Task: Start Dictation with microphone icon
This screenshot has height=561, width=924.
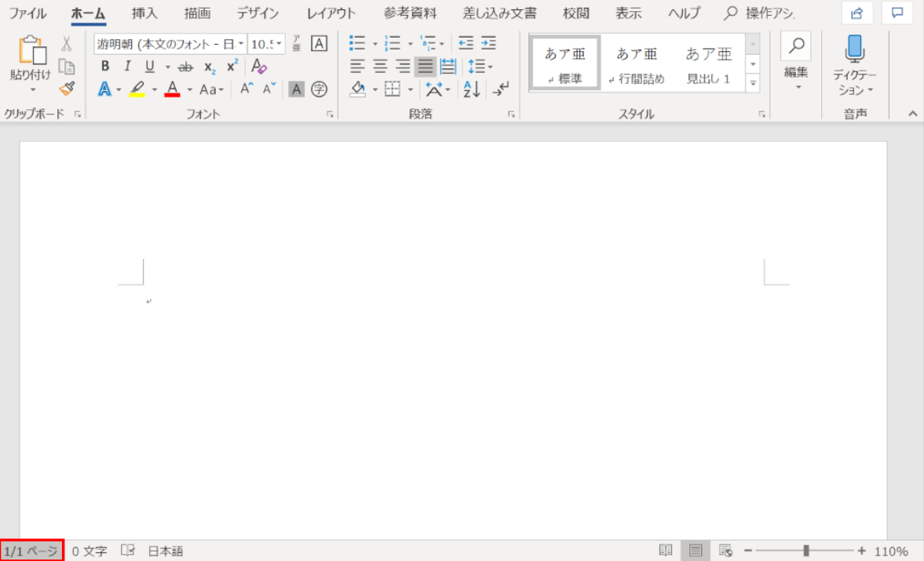Action: pyautogui.click(x=854, y=49)
